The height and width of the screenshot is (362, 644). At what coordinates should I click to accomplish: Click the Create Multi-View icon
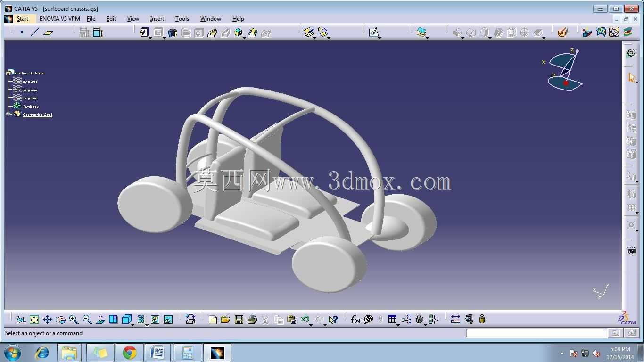click(114, 320)
